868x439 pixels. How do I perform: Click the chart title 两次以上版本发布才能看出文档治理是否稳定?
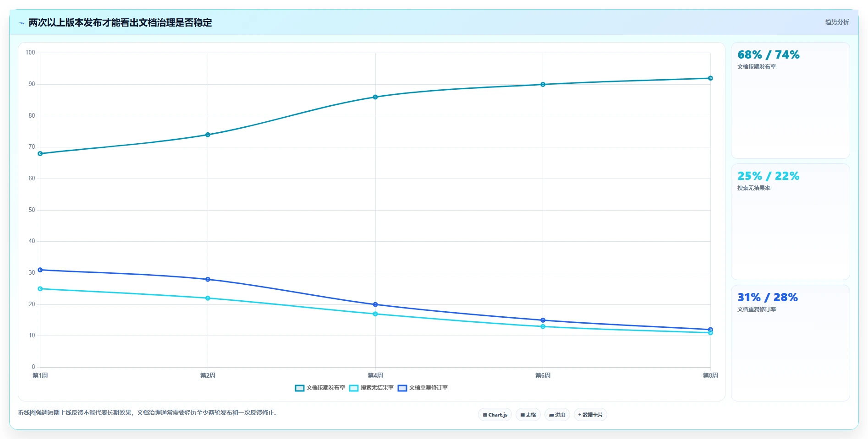[x=120, y=23]
